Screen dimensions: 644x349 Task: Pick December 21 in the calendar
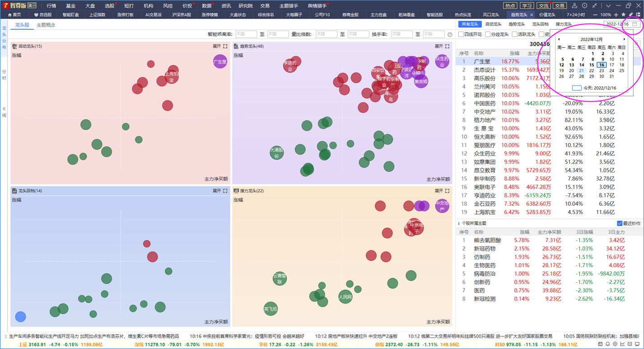[x=581, y=70]
